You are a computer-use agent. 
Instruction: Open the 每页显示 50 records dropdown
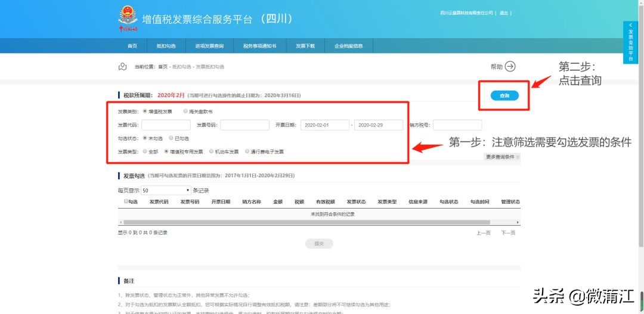166,191
